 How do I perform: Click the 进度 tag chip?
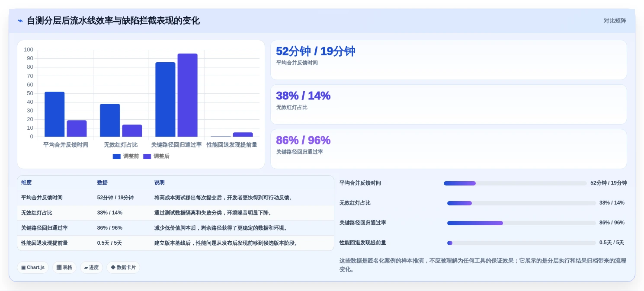[91, 268]
